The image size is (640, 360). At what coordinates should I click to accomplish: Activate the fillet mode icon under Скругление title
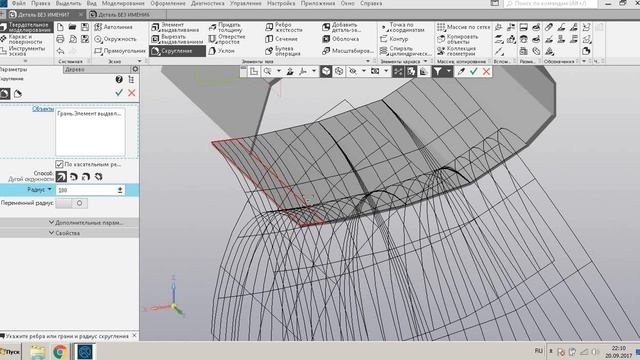(x=5, y=94)
